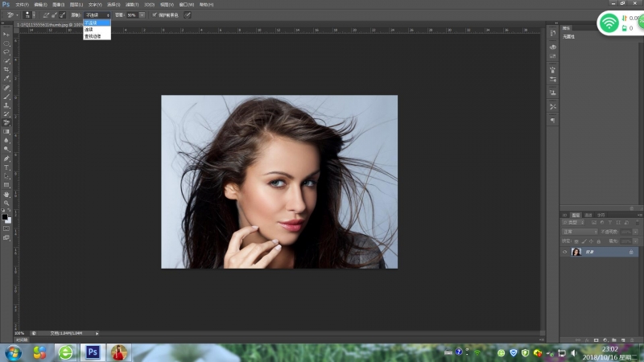This screenshot has height=362, width=644.
Task: Select the Horizontal Type tool
Action: [x=6, y=167]
